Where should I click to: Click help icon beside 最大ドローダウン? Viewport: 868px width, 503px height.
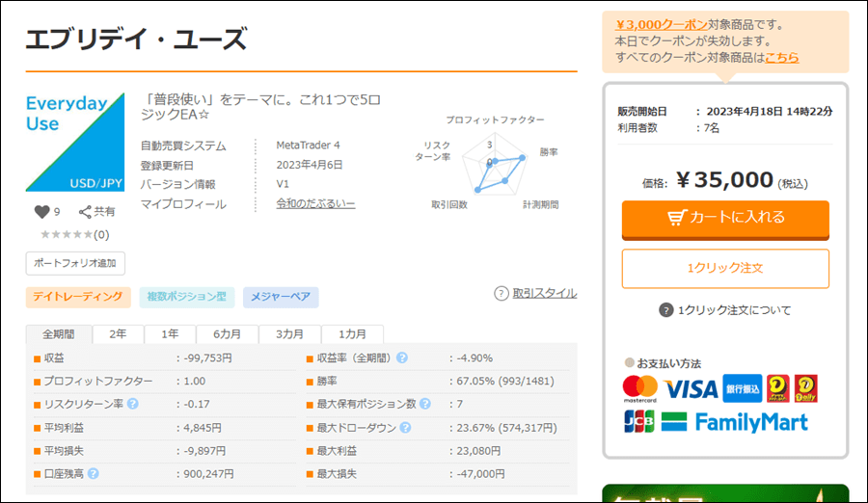[402, 427]
